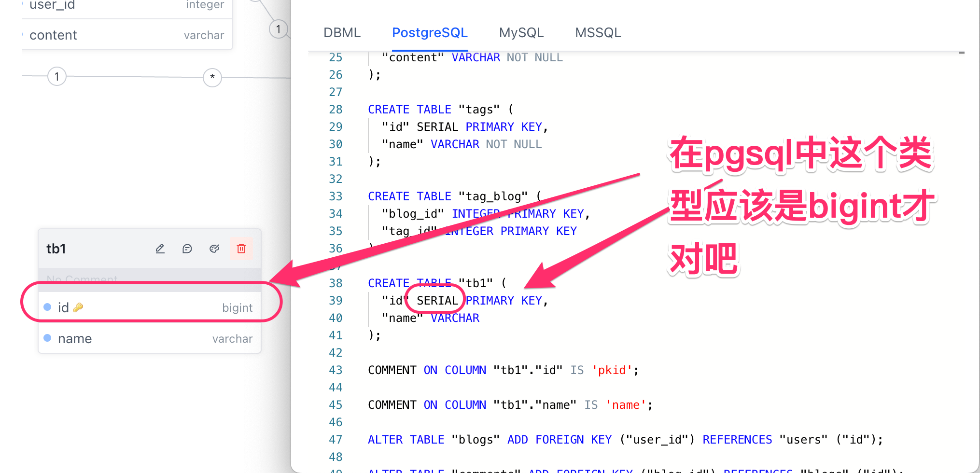This screenshot has width=980, height=473.
Task: Click the COMMENT ON COLUMN "tb1"."id" line
Action: tap(504, 370)
